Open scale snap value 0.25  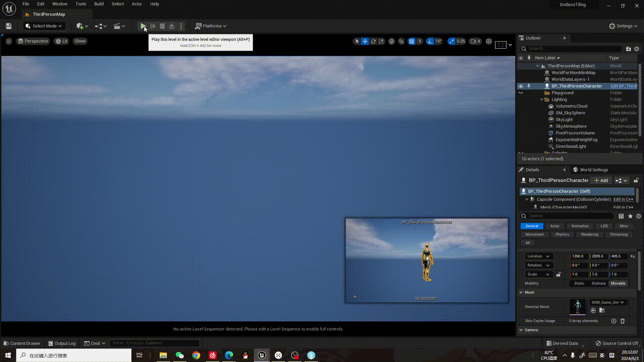(460, 41)
